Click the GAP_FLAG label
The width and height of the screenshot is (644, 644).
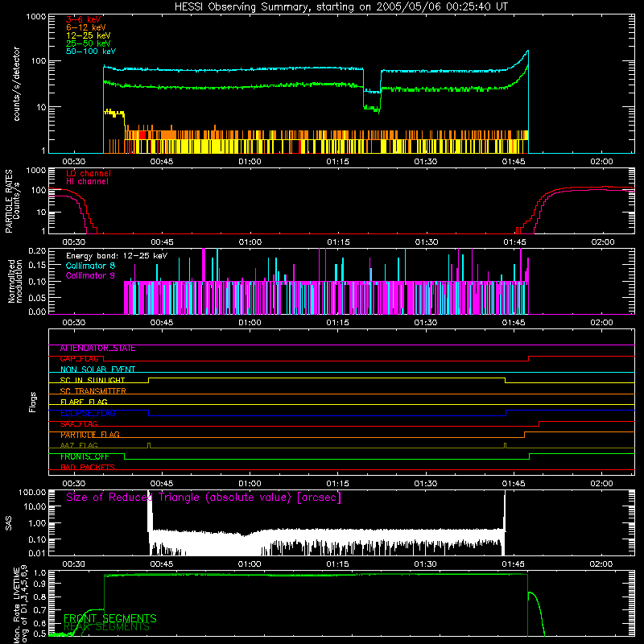(80, 359)
